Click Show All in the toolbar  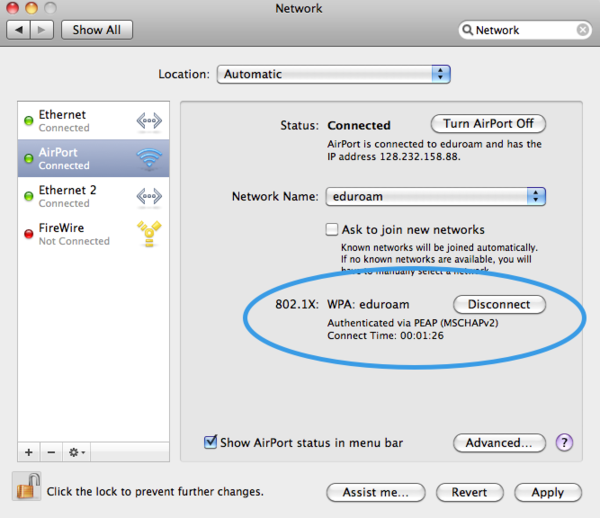click(97, 30)
